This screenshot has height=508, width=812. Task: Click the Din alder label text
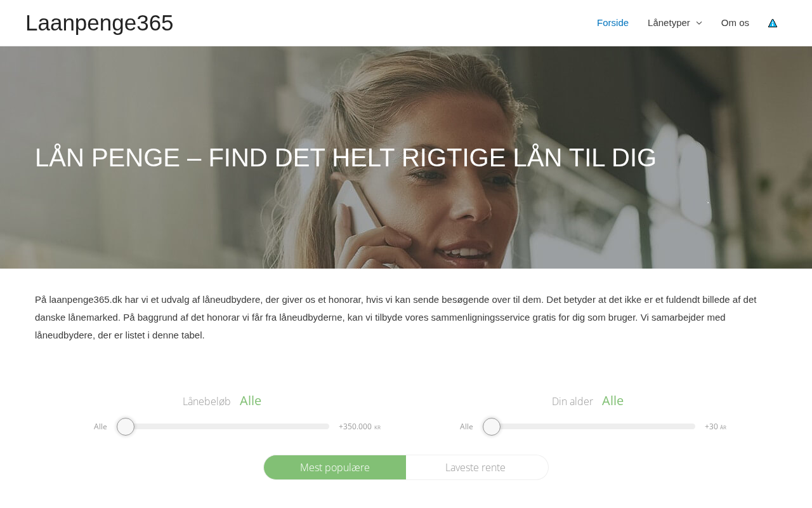(572, 401)
